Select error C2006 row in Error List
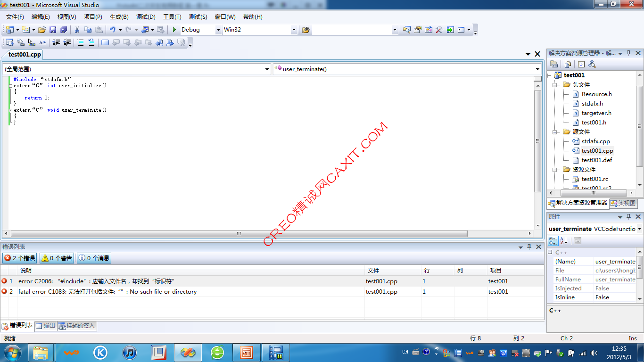This screenshot has height=362, width=644. coord(272,281)
